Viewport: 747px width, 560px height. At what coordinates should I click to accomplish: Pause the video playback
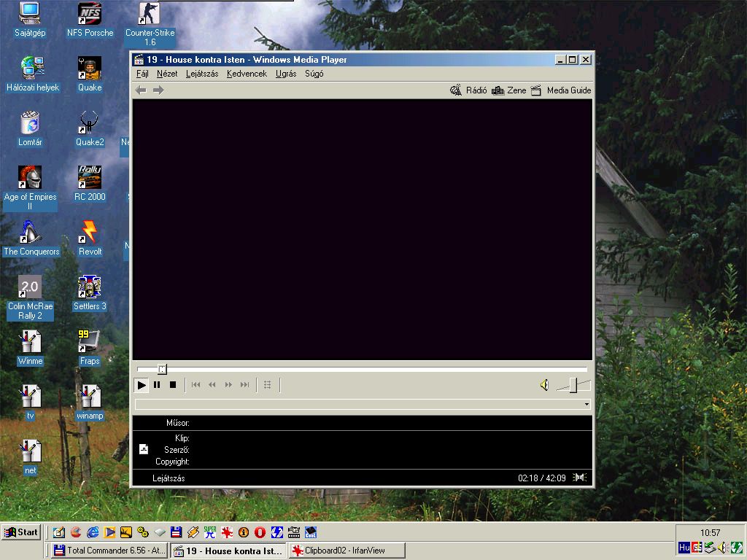point(158,385)
